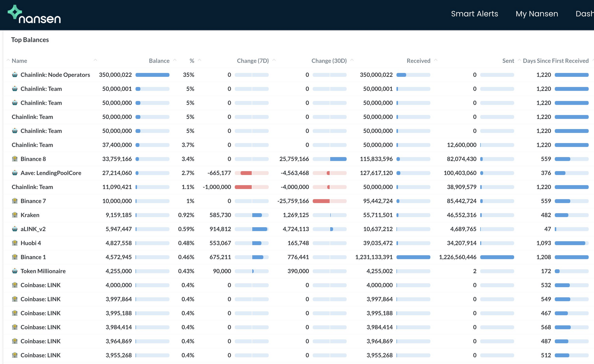The width and height of the screenshot is (594, 364).
Task: Click the 82,074,430 sent value for Binance 8
Action: coord(462,159)
